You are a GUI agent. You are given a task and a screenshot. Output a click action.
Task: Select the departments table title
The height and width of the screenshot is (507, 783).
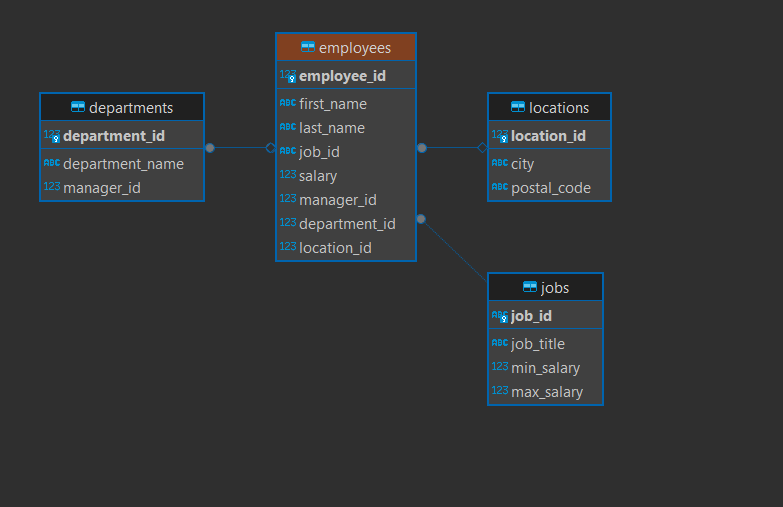pyautogui.click(x=131, y=108)
